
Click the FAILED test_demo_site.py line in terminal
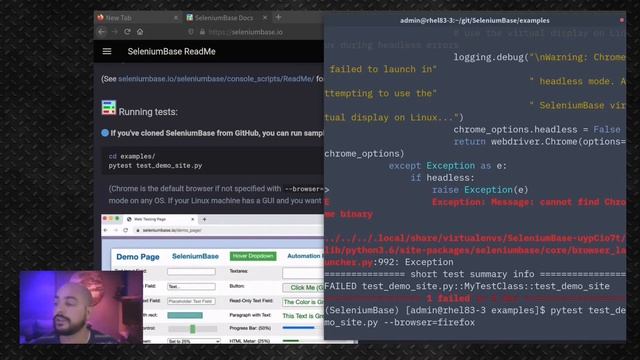467,287
